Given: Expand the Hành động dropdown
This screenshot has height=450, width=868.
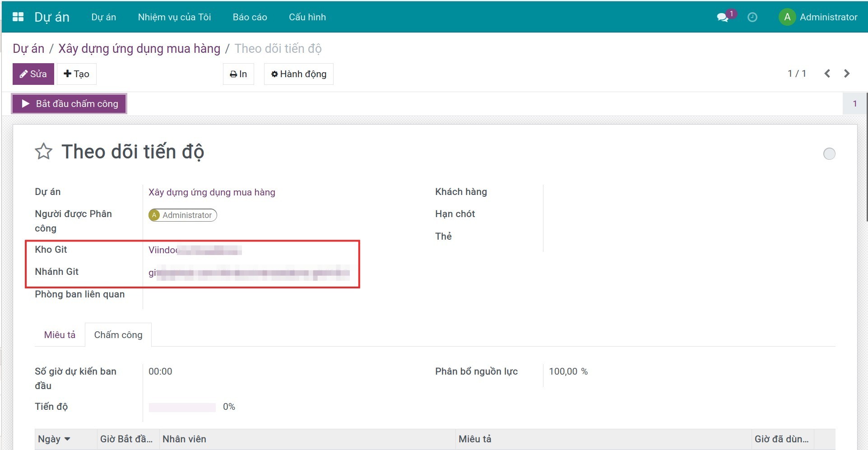Looking at the screenshot, I should [298, 74].
